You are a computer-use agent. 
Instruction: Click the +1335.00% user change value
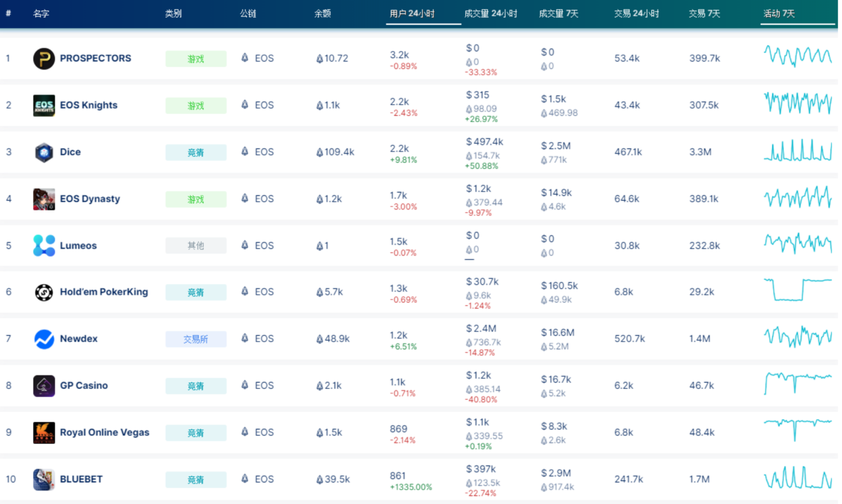(411, 487)
